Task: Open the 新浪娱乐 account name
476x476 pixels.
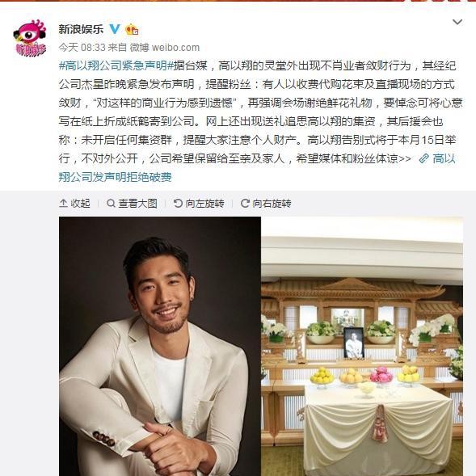Action: [81, 29]
